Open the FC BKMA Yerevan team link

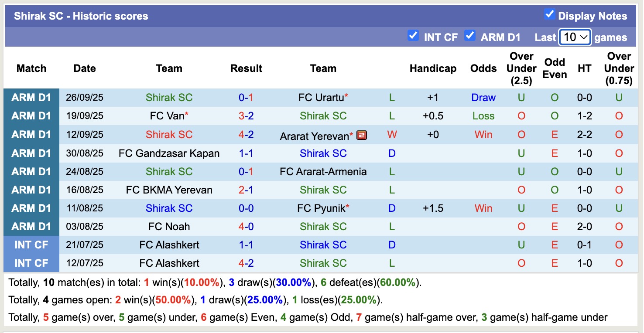(x=169, y=190)
